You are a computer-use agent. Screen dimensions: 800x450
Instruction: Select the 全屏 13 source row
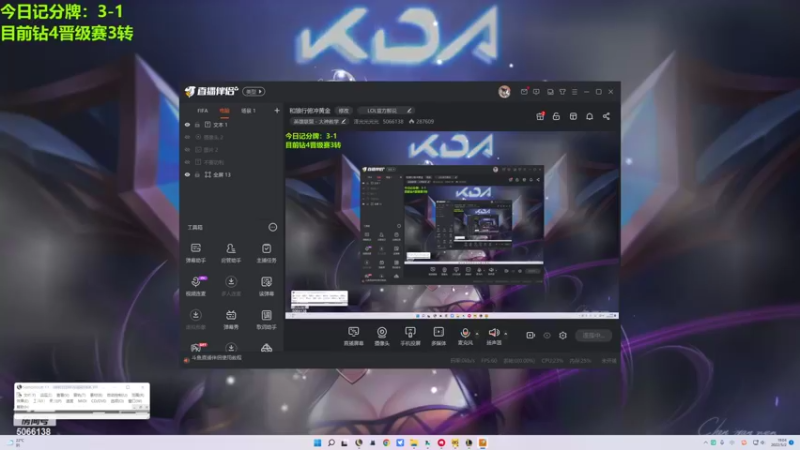point(232,174)
